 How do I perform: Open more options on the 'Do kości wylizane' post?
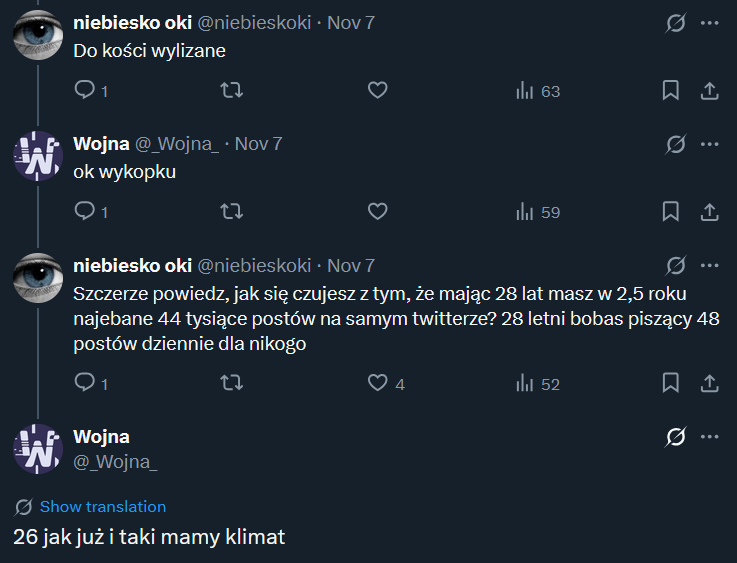(709, 23)
